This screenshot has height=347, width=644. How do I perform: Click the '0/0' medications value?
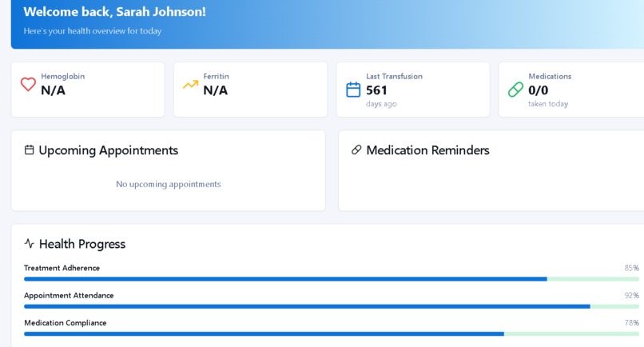[538, 90]
